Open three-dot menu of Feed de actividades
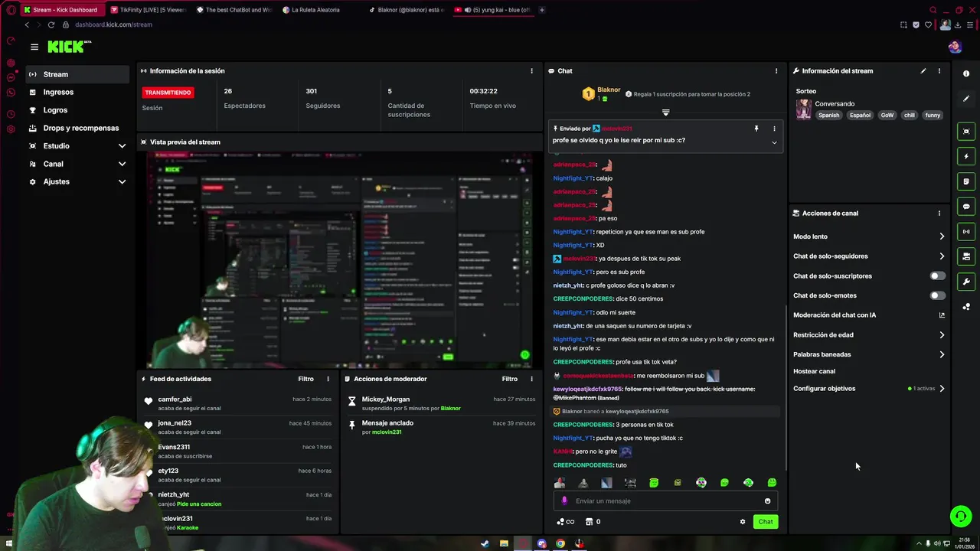Screen dimensions: 980x551 [328, 379]
